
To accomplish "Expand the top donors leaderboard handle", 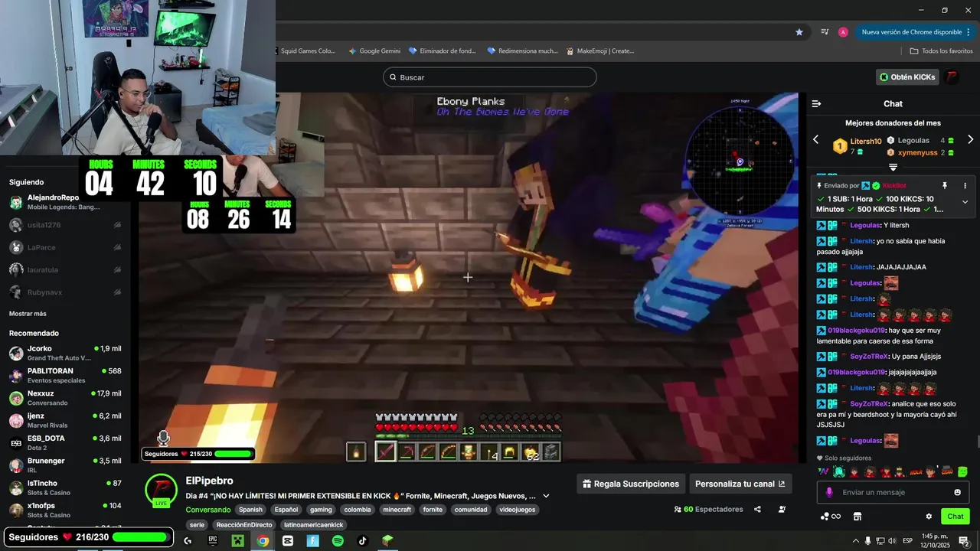I will point(893,167).
